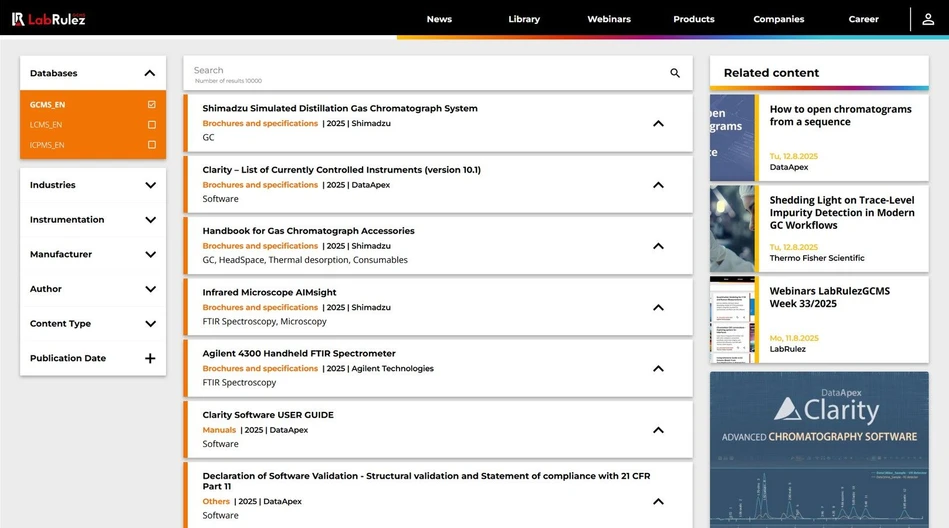
Task: Go to the Library menu item
Action: point(523,19)
